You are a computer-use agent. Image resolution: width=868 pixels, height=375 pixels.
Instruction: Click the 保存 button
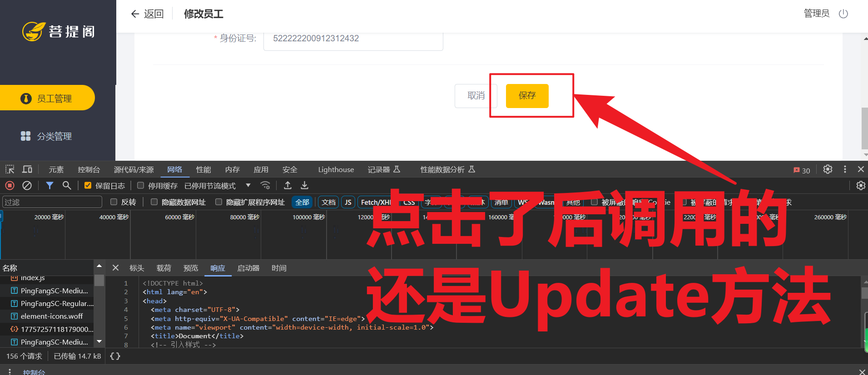pos(527,96)
